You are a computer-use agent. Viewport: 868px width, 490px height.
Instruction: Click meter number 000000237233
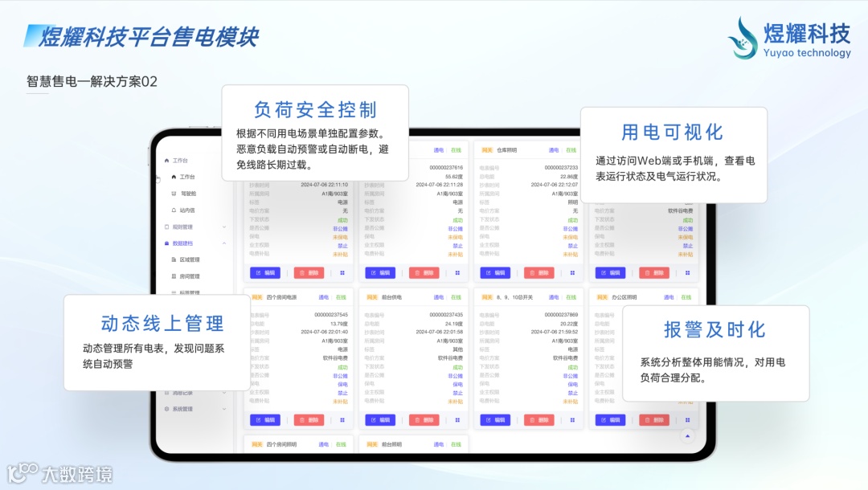(561, 168)
